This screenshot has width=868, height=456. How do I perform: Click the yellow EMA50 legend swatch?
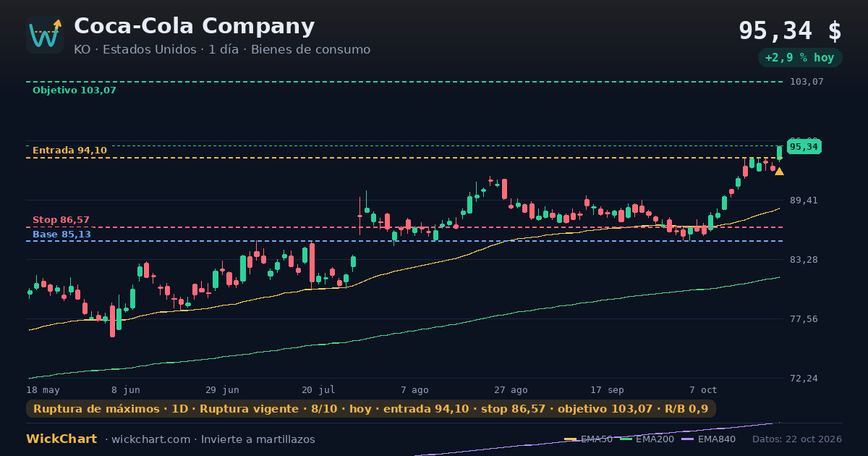click(x=571, y=439)
